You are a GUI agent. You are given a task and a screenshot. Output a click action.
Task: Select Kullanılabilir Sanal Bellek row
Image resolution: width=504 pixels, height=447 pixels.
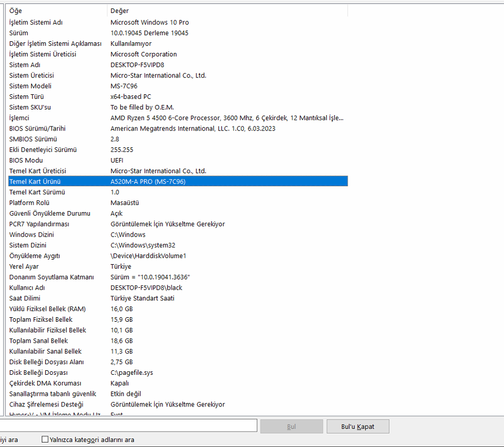[178, 351]
